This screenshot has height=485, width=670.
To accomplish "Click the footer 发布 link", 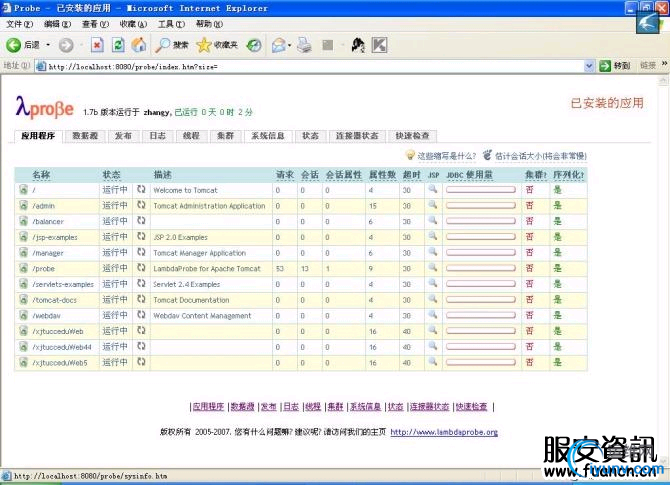I will 269,406.
